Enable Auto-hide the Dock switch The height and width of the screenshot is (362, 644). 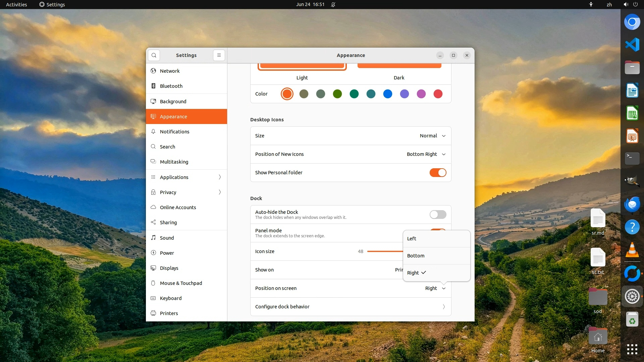[438, 215]
